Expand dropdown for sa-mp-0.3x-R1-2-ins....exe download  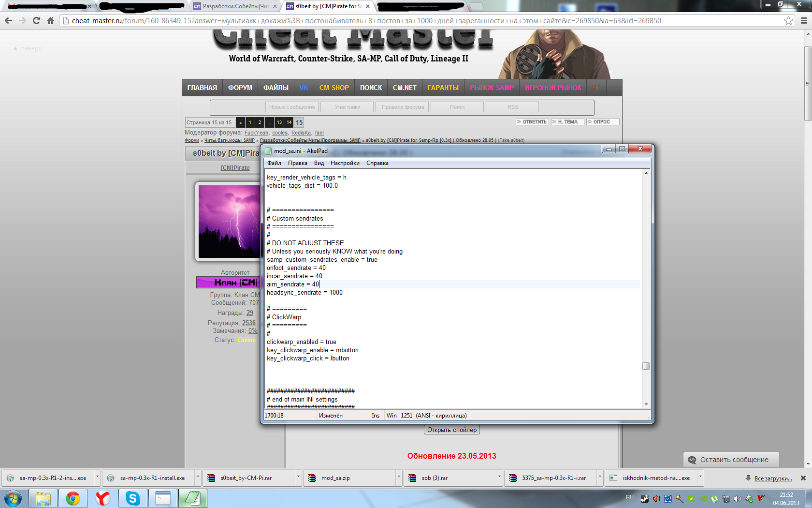pyautogui.click(x=97, y=477)
